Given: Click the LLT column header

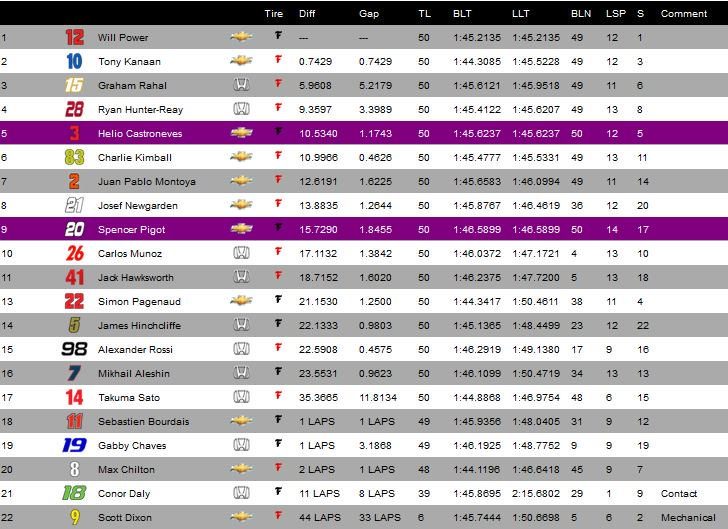Looking at the screenshot, I should 520,13.
